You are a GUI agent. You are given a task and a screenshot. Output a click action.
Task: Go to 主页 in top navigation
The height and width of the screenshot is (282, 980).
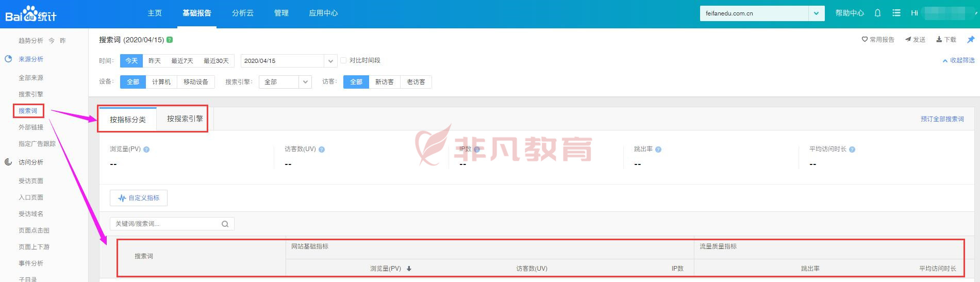155,13
